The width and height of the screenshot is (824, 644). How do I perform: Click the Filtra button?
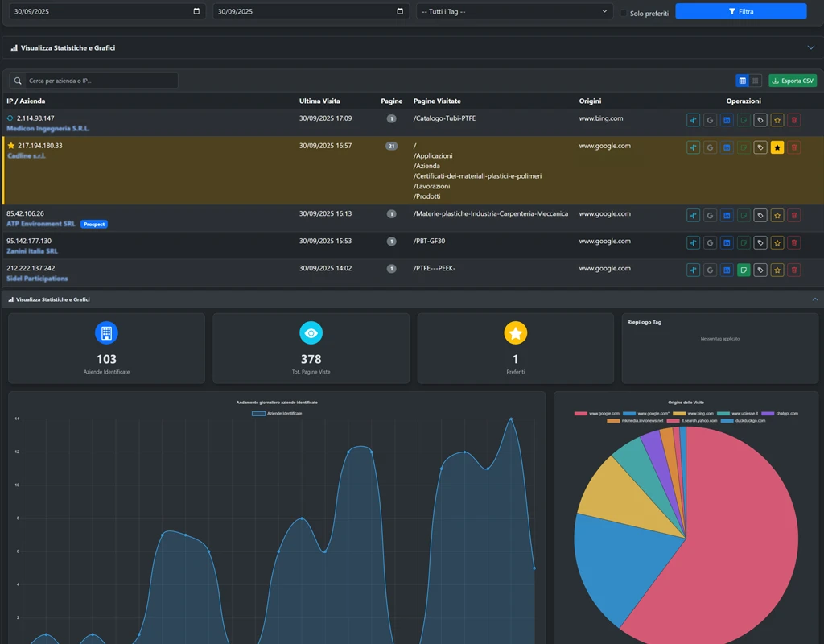[x=741, y=11]
